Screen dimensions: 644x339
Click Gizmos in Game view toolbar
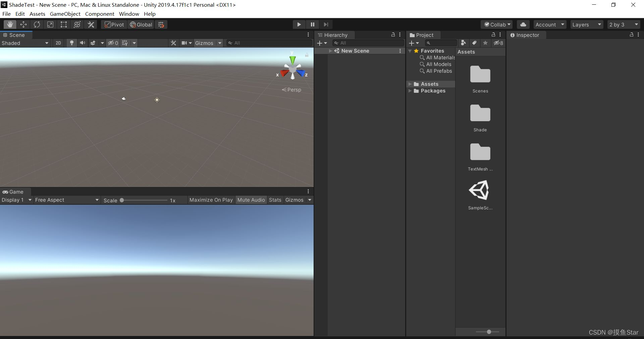pos(294,200)
